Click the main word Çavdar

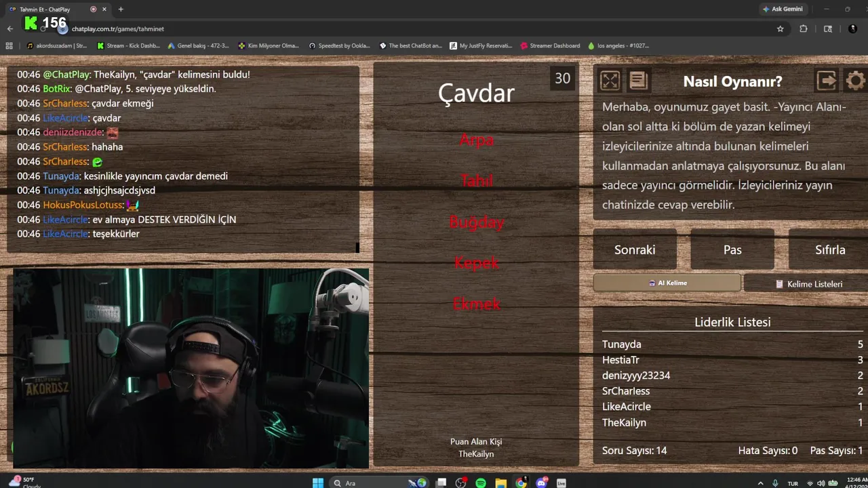476,93
